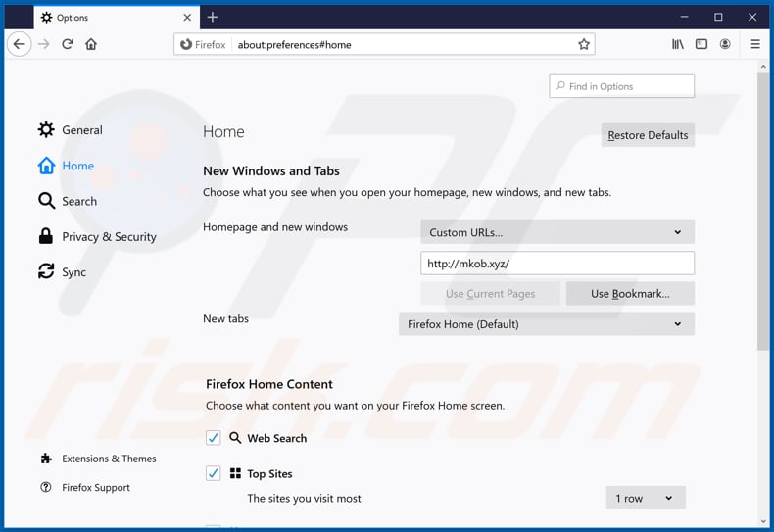774x532 pixels.
Task: Click the Use Bookmark… button
Action: coord(630,294)
